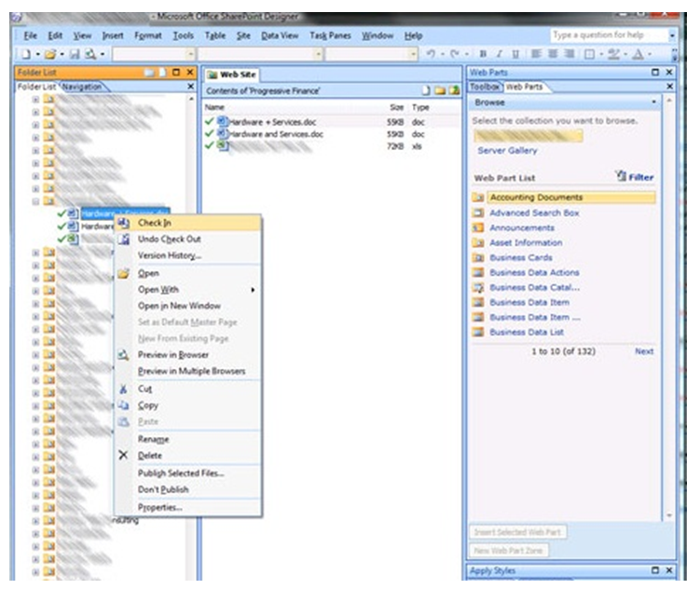Open the Format menu
Image resolution: width=700 pixels, height=589 pixels.
[x=148, y=35]
